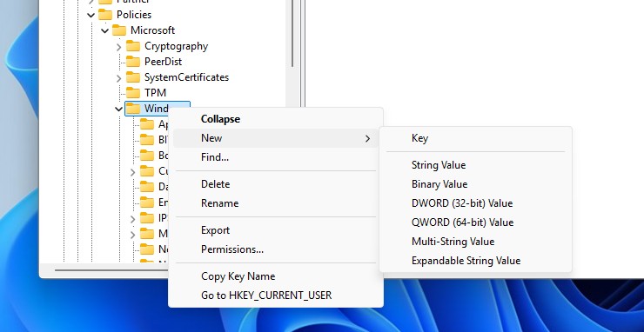Viewport: 644px width, 332px height.
Task: Choose Collapse in the context menu
Action: tap(276, 119)
